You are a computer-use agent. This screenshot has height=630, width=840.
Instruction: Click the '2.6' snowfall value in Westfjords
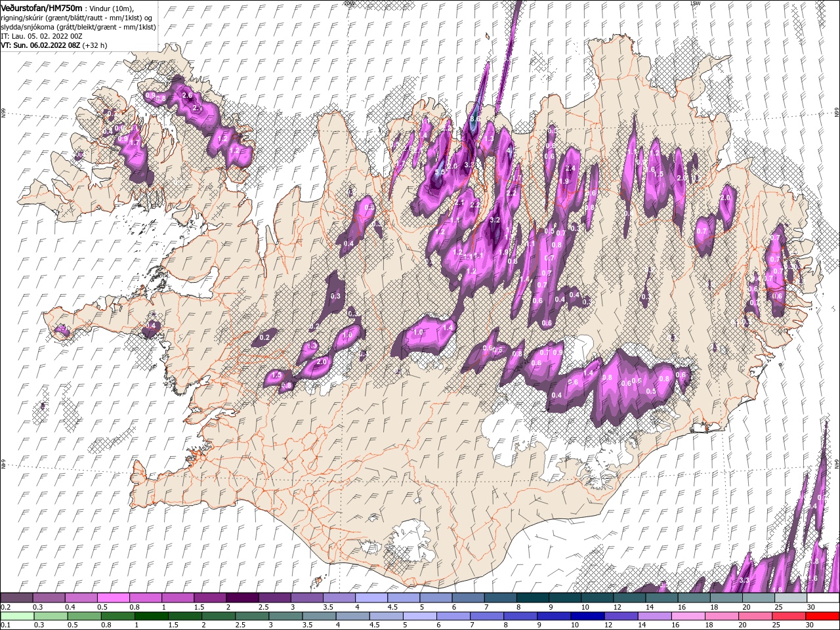click(x=187, y=96)
